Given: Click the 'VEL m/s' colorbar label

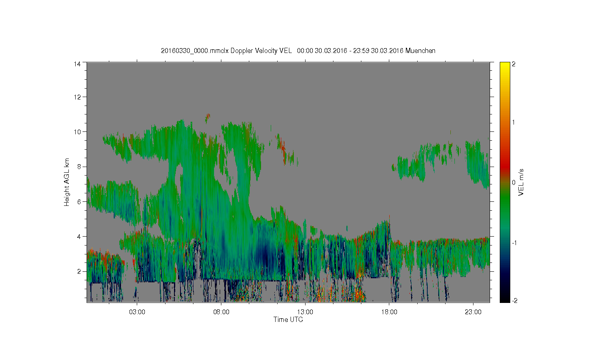Looking at the screenshot, I should 521,182.
